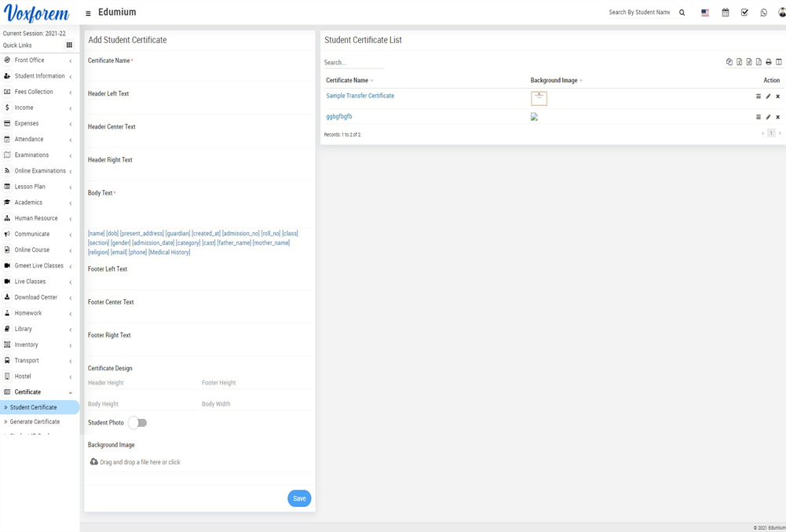Open the WhatsApp icon in header
This screenshot has height=532, width=786.
[763, 13]
